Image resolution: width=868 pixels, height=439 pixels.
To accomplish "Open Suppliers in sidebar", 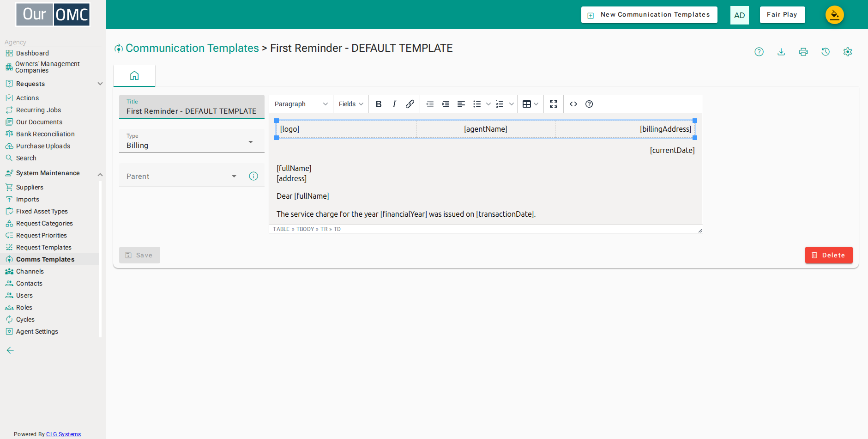I will tap(30, 187).
